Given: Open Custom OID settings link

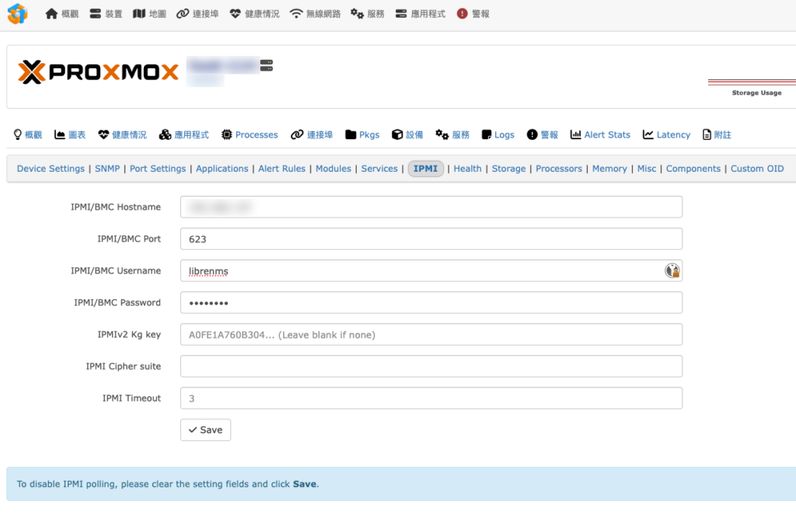Looking at the screenshot, I should pyautogui.click(x=757, y=169).
